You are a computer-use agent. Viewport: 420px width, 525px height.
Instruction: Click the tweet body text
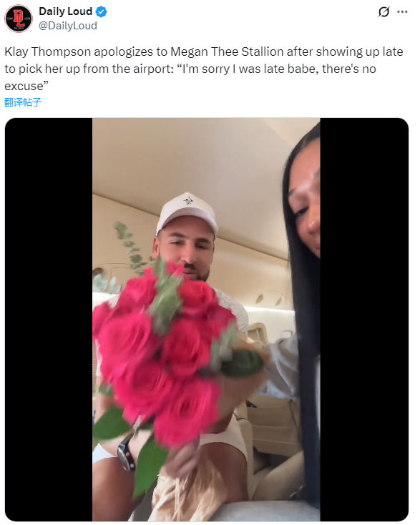204,69
